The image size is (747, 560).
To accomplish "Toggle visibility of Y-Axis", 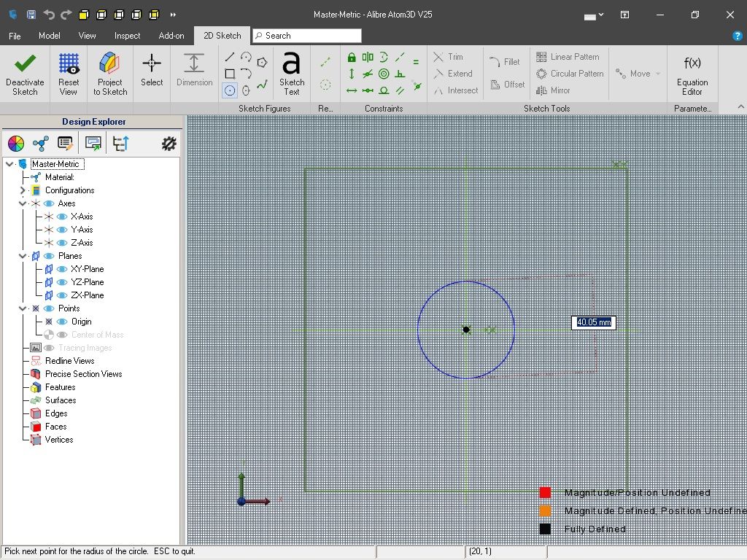I will pyautogui.click(x=62, y=230).
